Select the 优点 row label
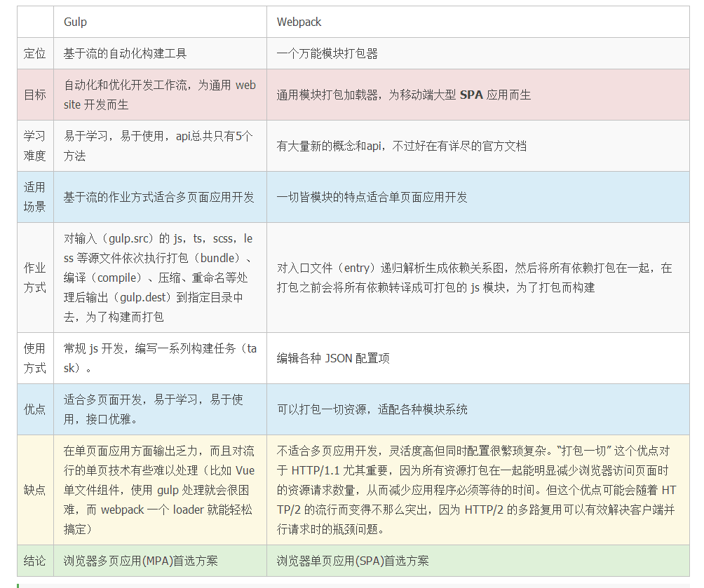The width and height of the screenshot is (704, 588). (35, 409)
